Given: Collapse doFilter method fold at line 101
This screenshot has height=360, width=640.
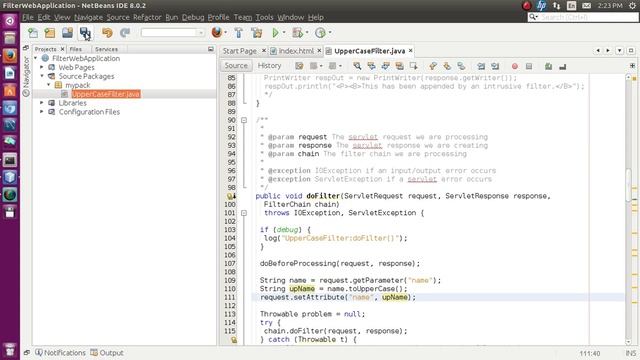Looking at the screenshot, I should [244, 213].
